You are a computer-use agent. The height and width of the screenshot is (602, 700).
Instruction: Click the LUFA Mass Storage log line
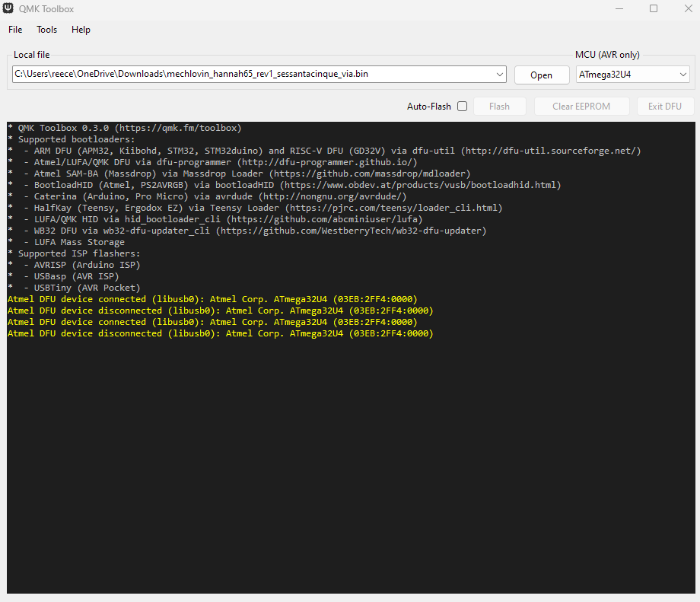coord(66,242)
